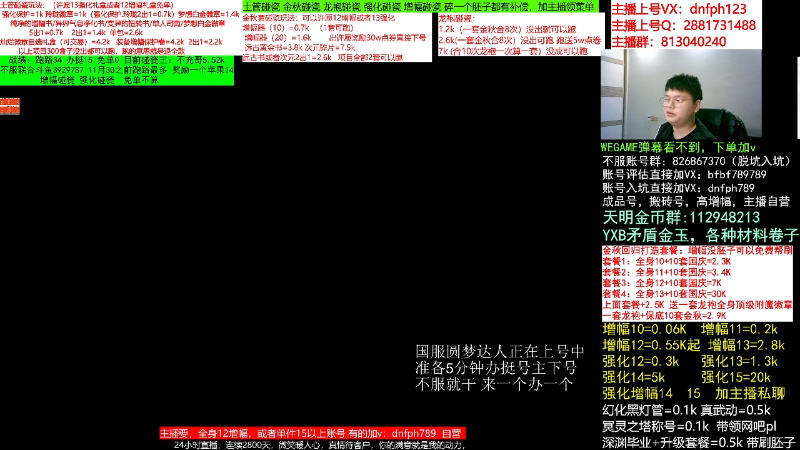Click text '主播上号VX: dnfph123'
The height and width of the screenshot is (450, 800).
click(679, 9)
